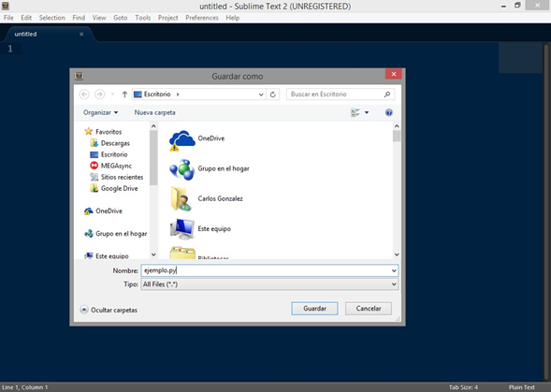
Task: Click Sublime Text app icon in main title bar
Action: [x=6, y=6]
